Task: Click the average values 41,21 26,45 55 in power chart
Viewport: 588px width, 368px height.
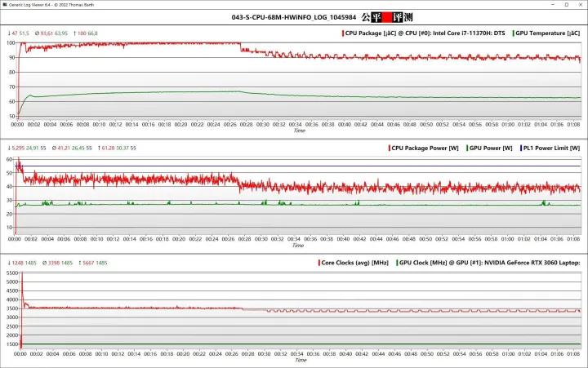Action: (72, 148)
